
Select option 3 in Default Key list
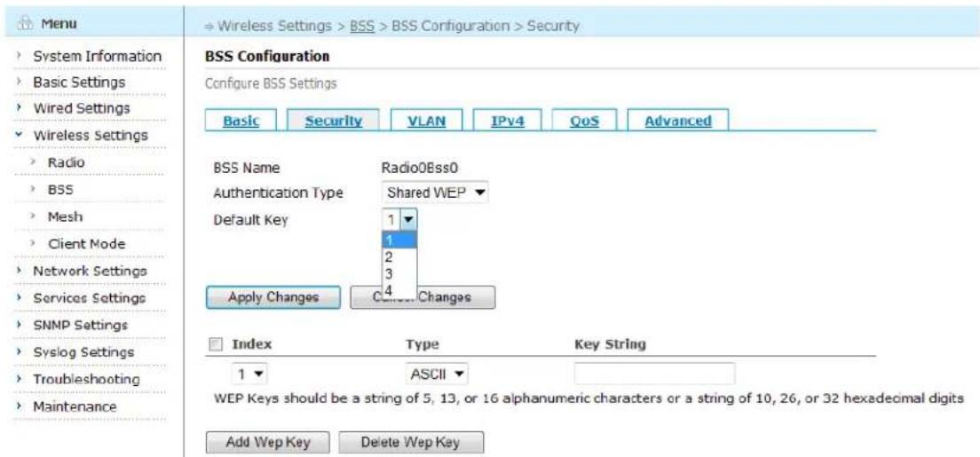(399, 273)
